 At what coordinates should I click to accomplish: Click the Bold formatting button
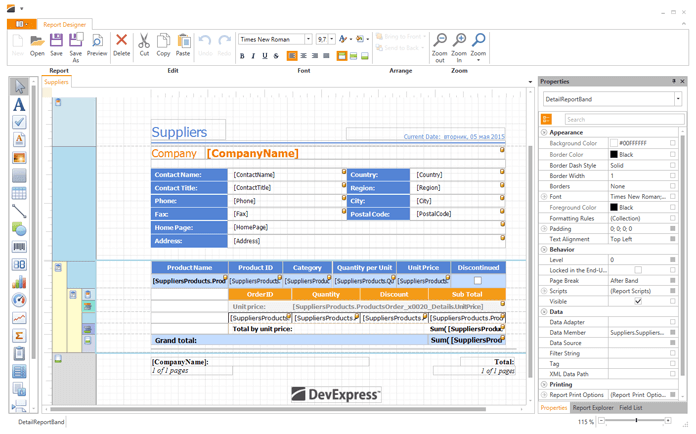[x=243, y=56]
